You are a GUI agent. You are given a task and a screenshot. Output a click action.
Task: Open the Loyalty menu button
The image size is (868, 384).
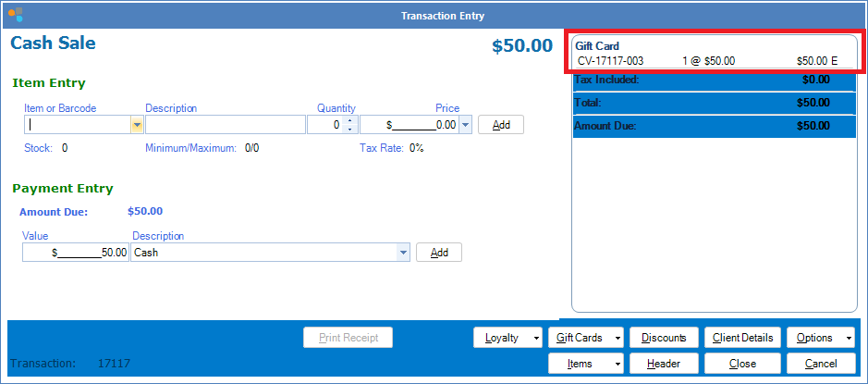click(507, 338)
